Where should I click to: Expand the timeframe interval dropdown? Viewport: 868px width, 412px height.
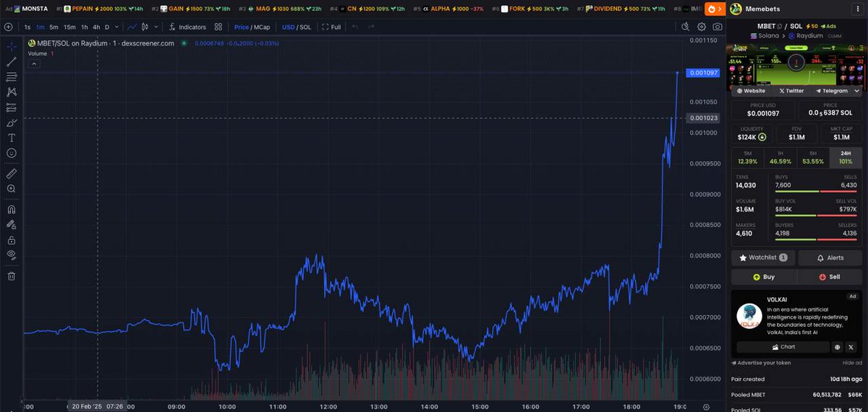pyautogui.click(x=116, y=27)
